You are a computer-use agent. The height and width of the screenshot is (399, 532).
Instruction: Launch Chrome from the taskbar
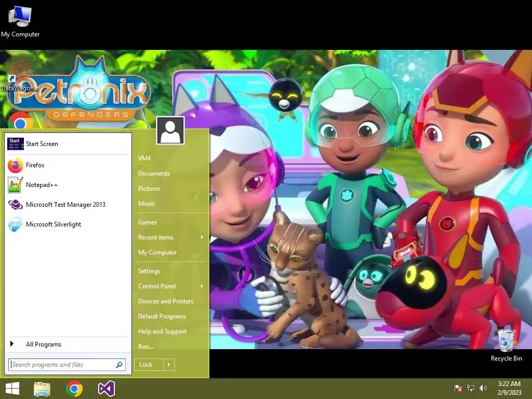pyautogui.click(x=74, y=389)
